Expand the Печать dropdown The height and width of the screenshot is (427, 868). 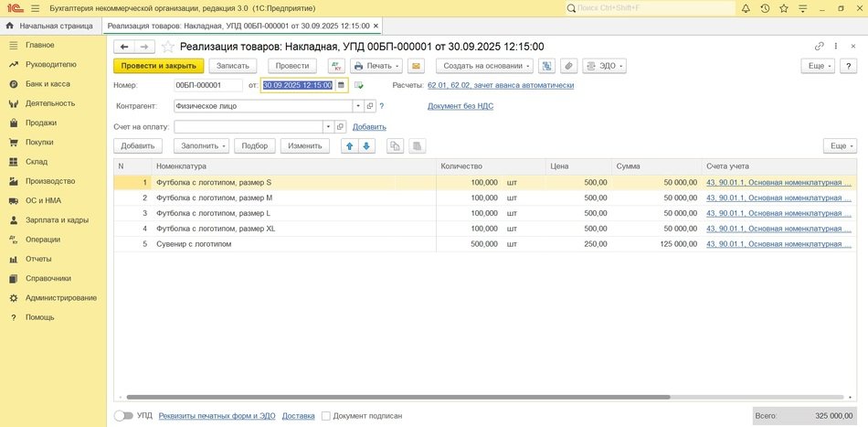coord(374,66)
